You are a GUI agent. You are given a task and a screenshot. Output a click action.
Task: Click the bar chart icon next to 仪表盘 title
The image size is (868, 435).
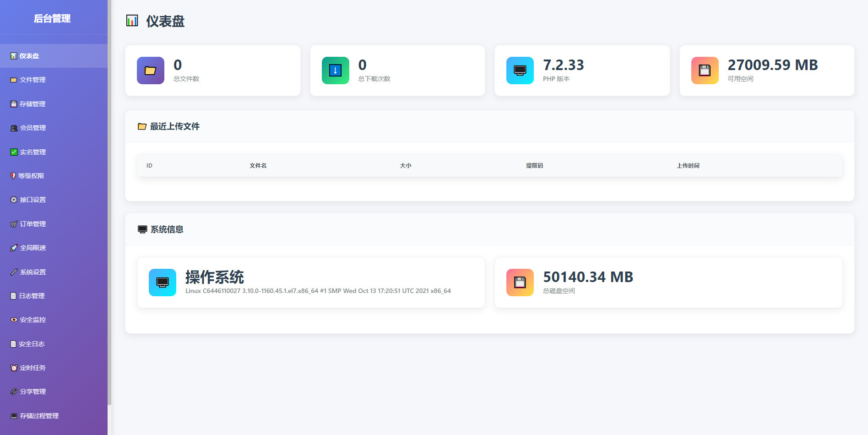tap(132, 21)
